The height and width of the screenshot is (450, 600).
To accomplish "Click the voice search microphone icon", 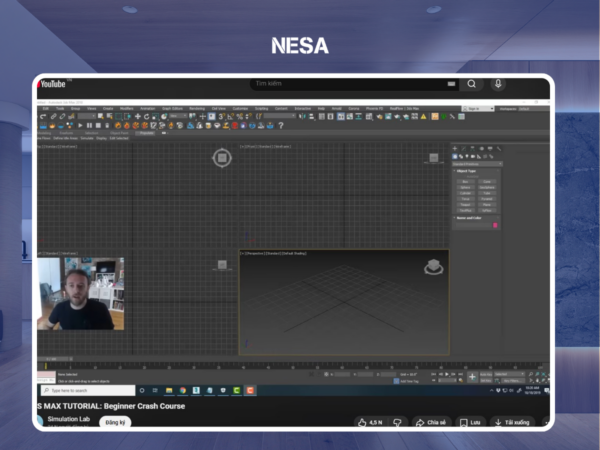I will point(498,84).
